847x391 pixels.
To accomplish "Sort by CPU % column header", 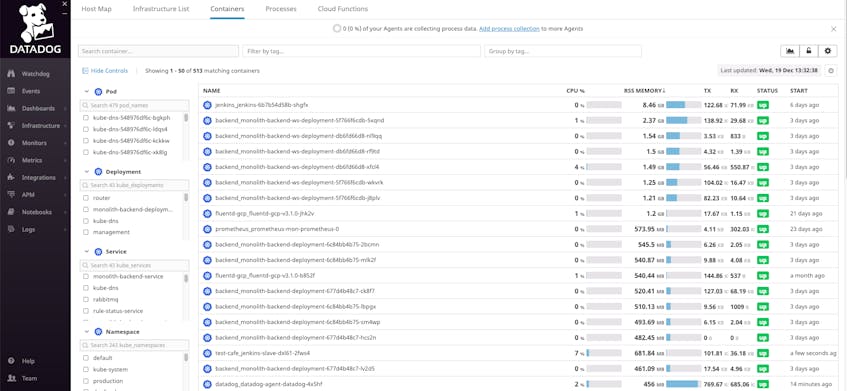I will point(575,91).
